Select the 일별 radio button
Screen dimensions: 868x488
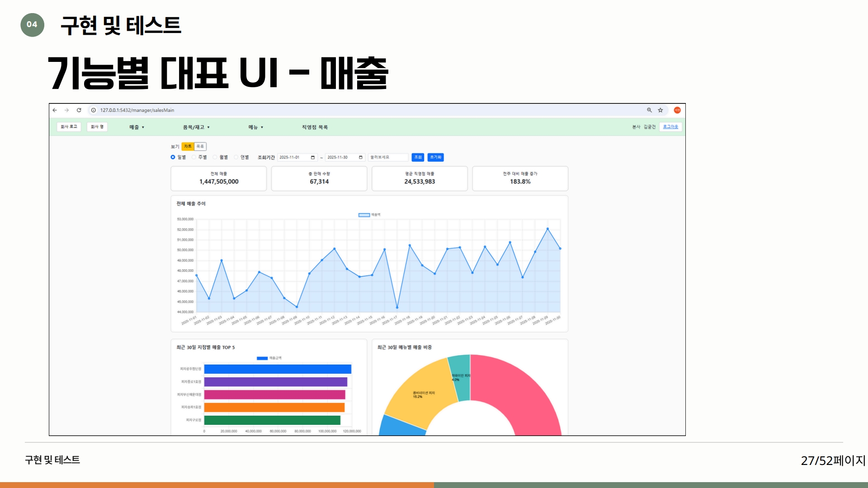click(x=173, y=157)
